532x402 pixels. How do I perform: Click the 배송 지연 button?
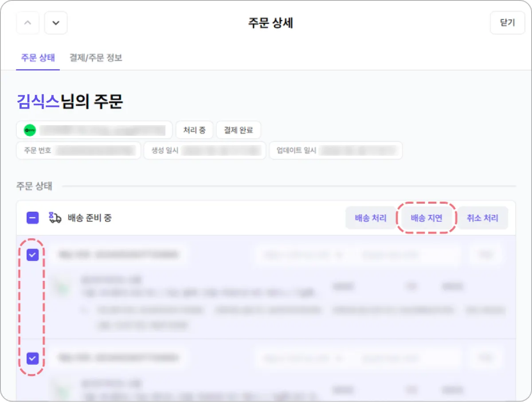[426, 218]
